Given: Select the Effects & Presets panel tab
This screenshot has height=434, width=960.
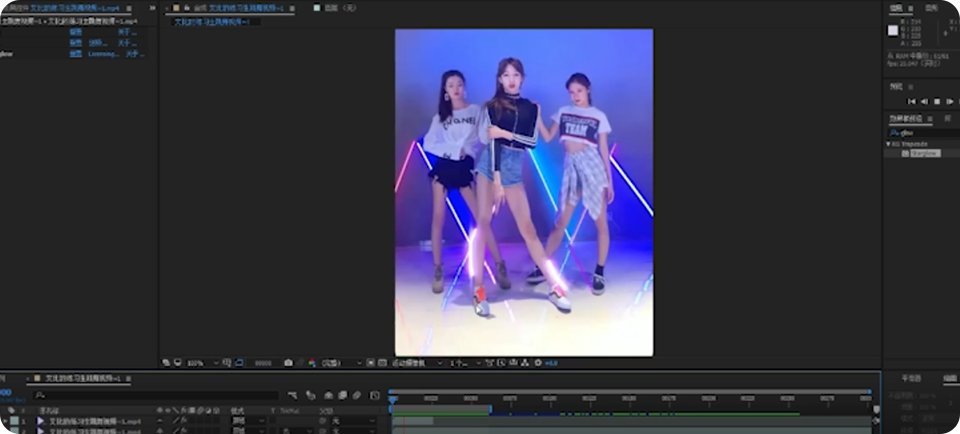Looking at the screenshot, I should (x=906, y=118).
